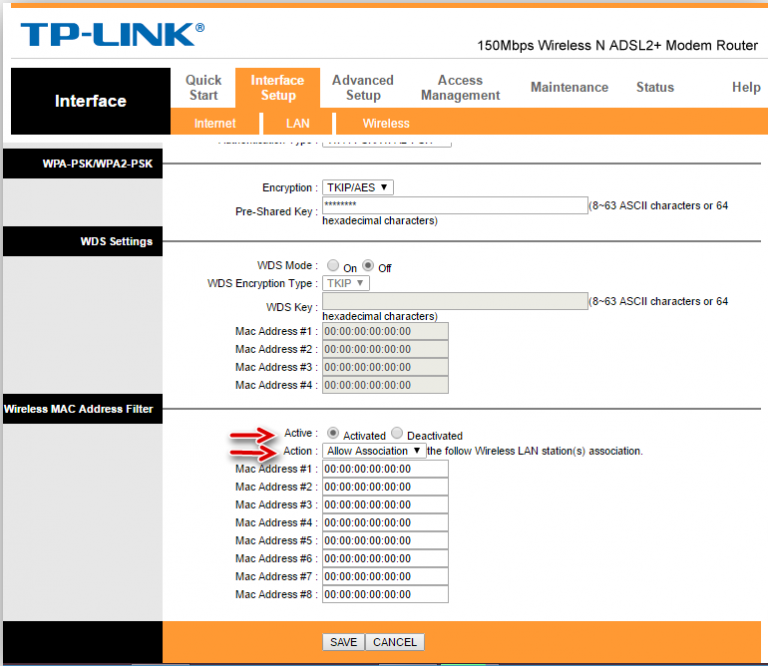768x666 pixels.
Task: Select WDS Mode Off radio button
Action: pos(368,265)
